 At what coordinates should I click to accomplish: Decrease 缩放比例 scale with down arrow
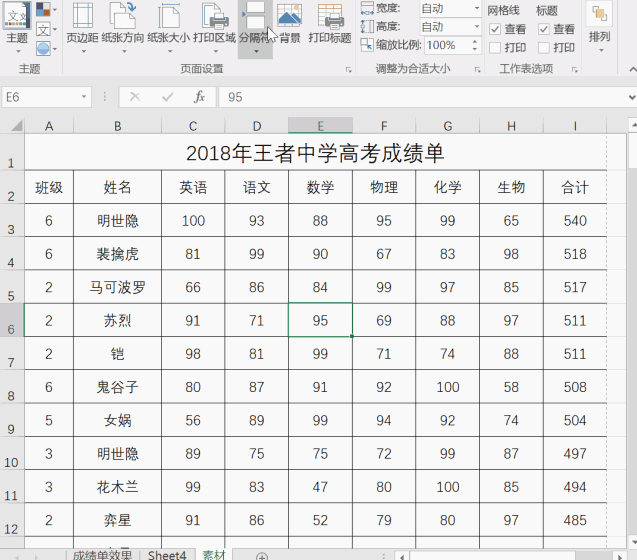pyautogui.click(x=474, y=49)
